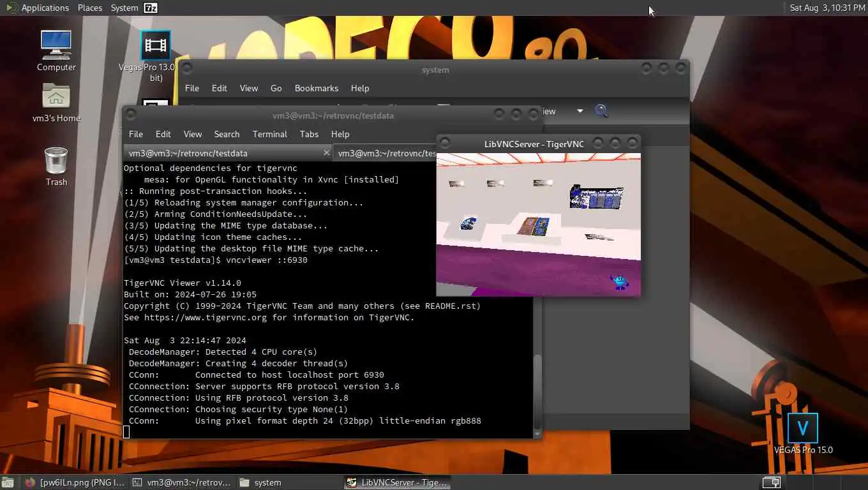Click the window menu button of terminal window
Image resolution: width=868 pixels, height=490 pixels.
pos(131,115)
